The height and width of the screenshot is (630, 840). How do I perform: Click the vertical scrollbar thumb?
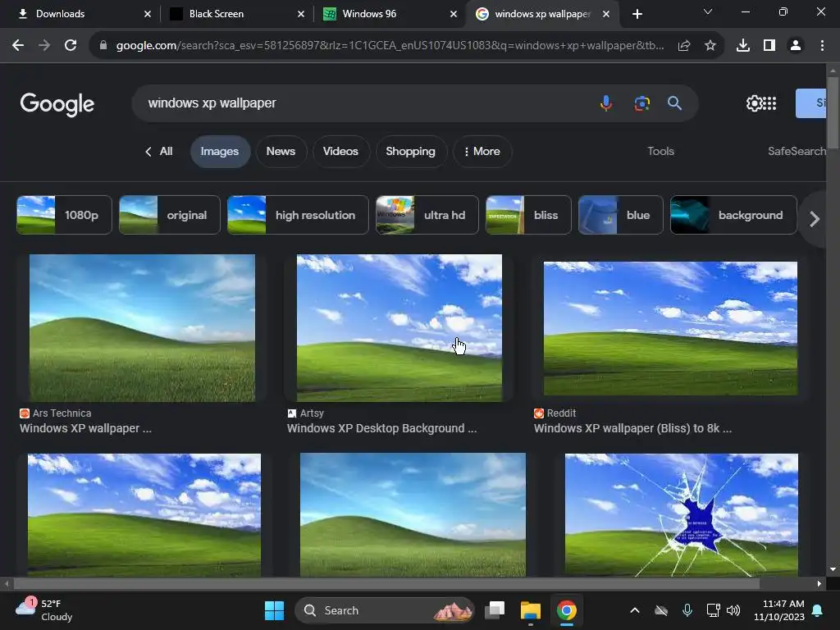pos(833,113)
